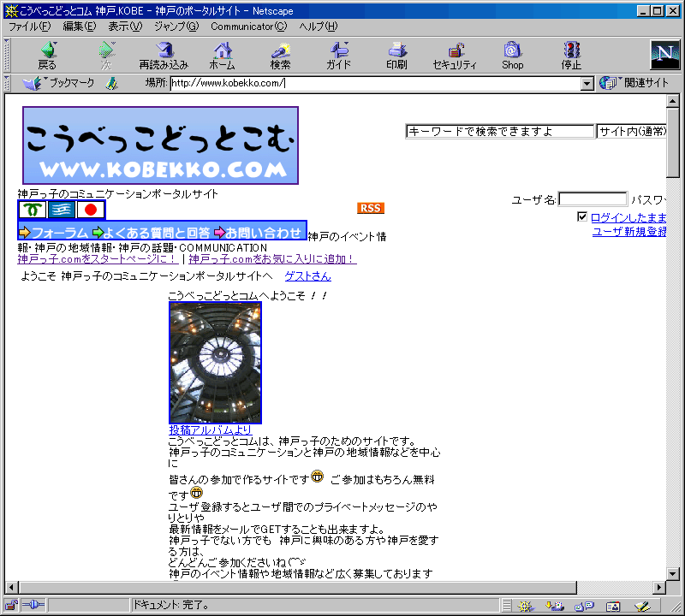685x616 pixels.
Task: Click the security padlock icon in status bar
Action: [x=11, y=605]
